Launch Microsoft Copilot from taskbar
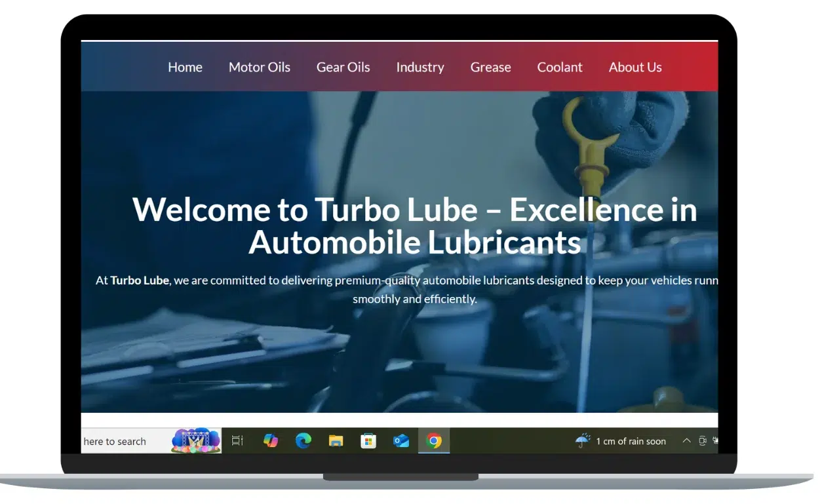The height and width of the screenshot is (504, 839). click(x=271, y=440)
